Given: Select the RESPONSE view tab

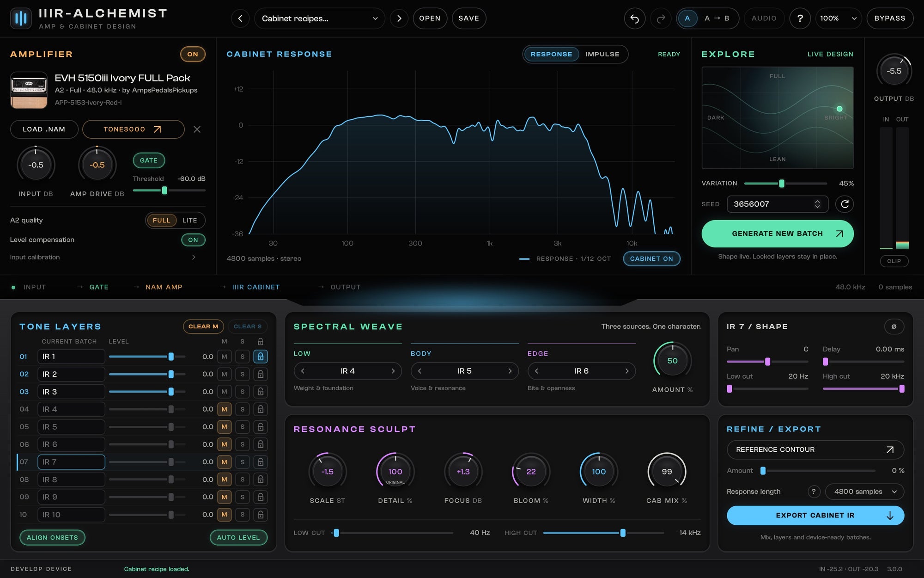Looking at the screenshot, I should 551,54.
